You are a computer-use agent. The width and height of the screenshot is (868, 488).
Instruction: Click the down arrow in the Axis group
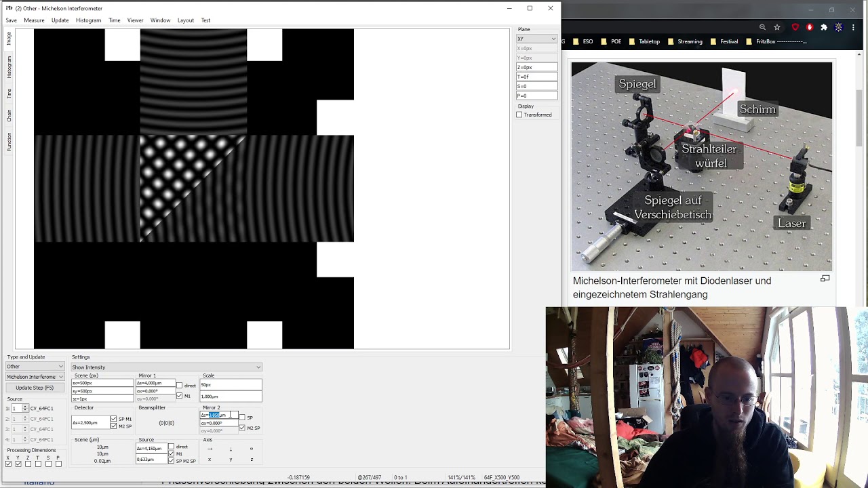pyautogui.click(x=231, y=449)
